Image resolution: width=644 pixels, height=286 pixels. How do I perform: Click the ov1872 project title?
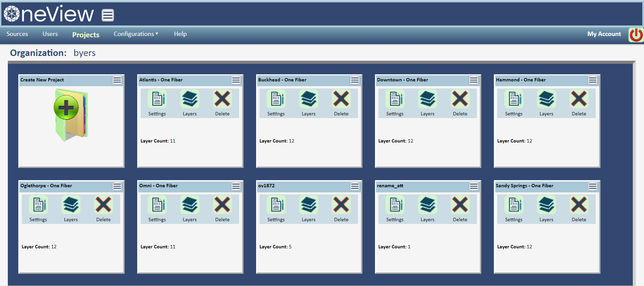(x=266, y=186)
